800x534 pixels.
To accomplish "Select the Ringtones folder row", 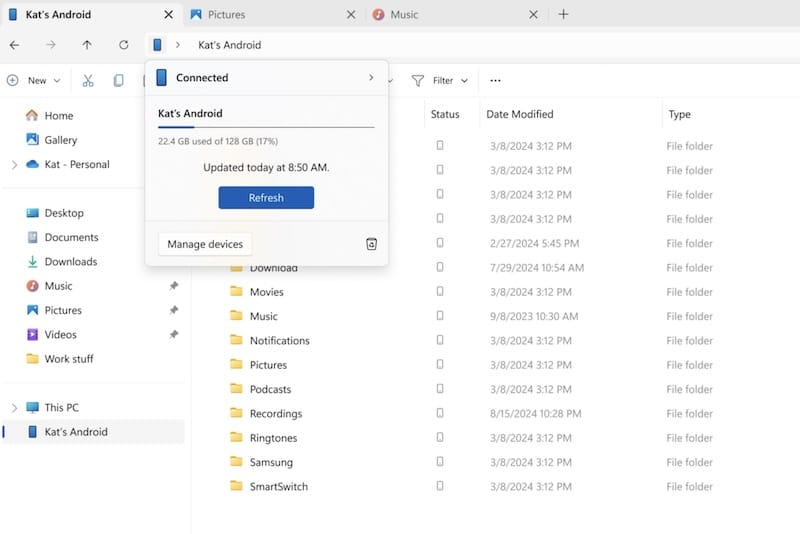I will click(x=273, y=438).
